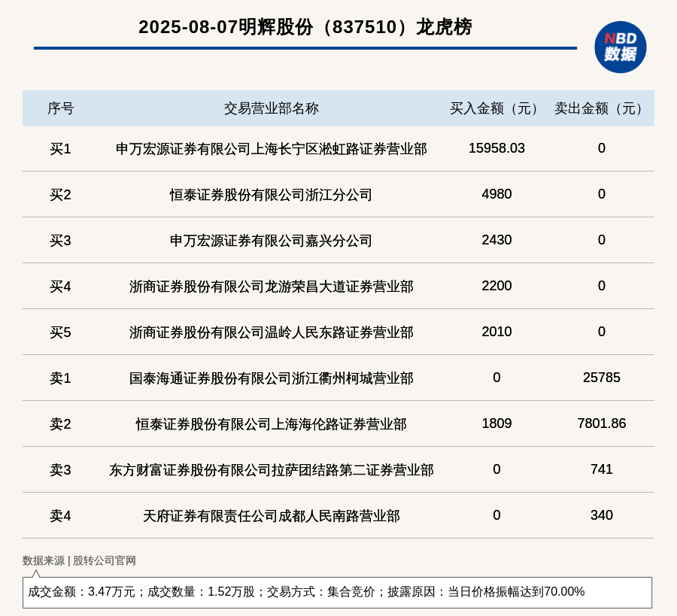Click 浙商证券股份有限公司温岭人民东路证券营业部
The width and height of the screenshot is (677, 616).
click(x=271, y=332)
